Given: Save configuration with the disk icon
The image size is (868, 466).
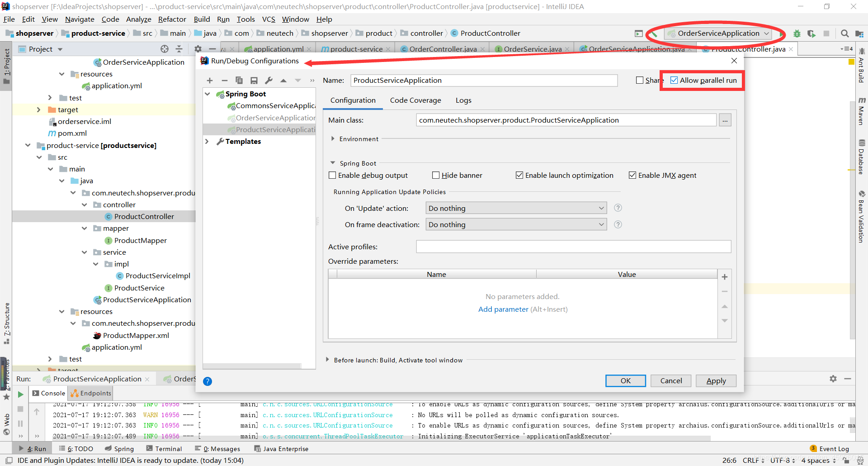Looking at the screenshot, I should tap(254, 81).
